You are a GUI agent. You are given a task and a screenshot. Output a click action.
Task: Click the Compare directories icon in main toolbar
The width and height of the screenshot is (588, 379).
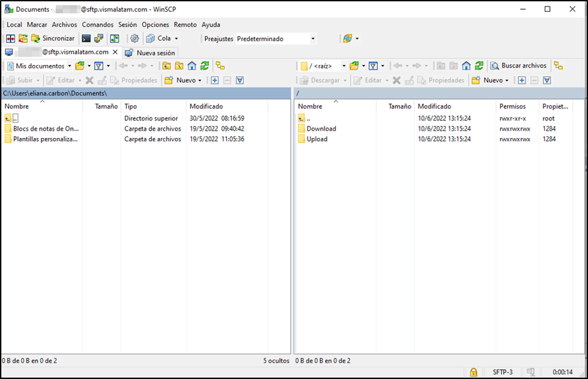tap(11, 38)
